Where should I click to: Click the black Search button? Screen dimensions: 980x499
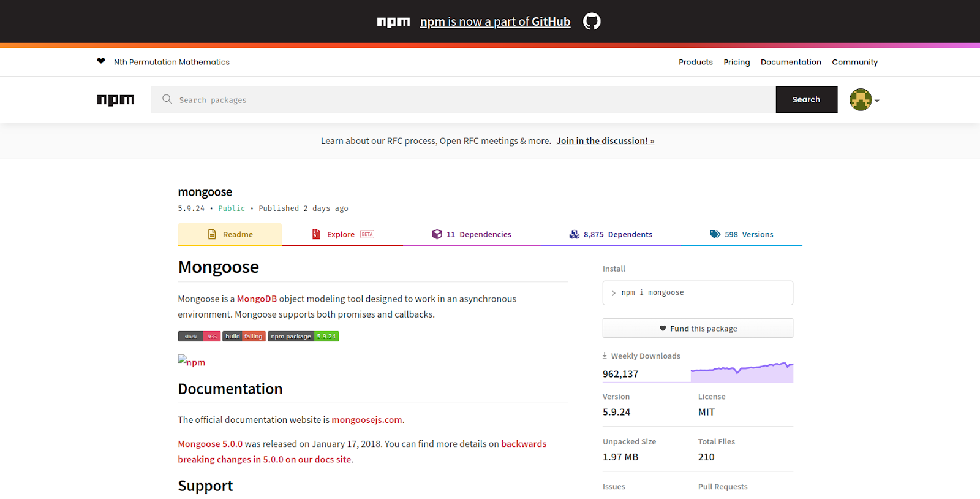pos(807,99)
